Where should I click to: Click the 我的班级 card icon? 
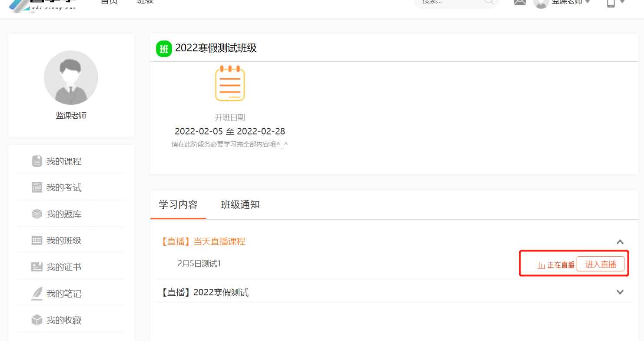click(37, 241)
